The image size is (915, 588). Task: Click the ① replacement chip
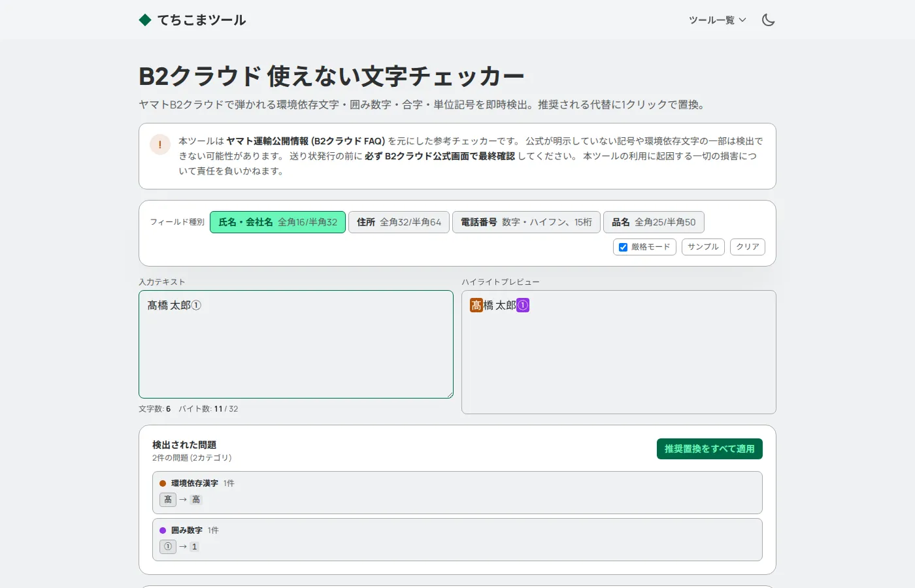pos(168,547)
